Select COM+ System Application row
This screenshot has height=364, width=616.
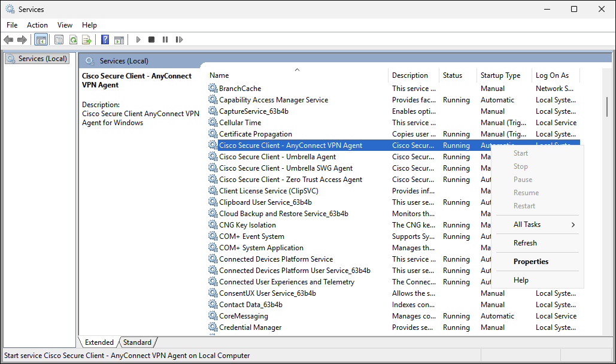pos(349,248)
